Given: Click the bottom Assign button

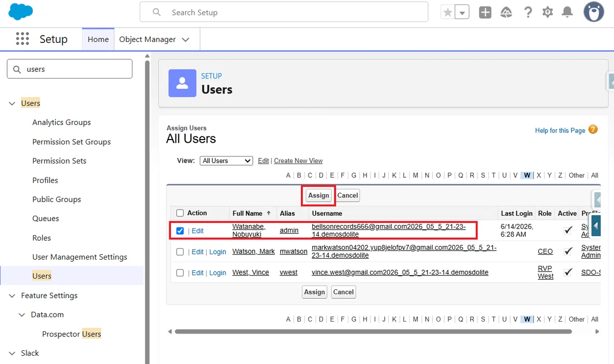Looking at the screenshot, I should 314,292.
